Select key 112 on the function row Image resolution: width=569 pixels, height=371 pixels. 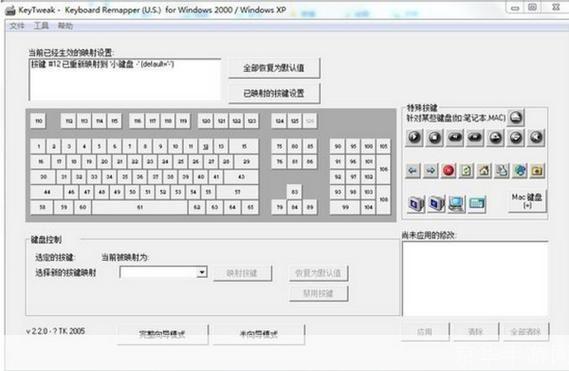click(69, 121)
